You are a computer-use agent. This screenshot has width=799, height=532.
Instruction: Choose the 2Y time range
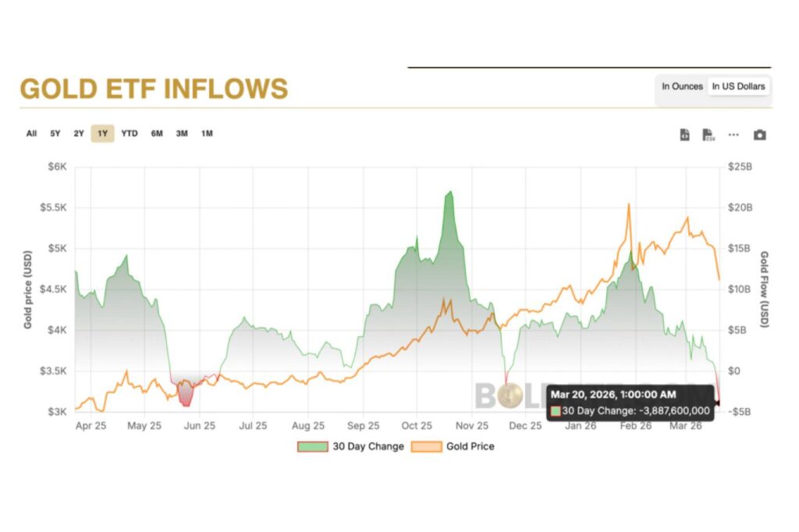coord(79,133)
